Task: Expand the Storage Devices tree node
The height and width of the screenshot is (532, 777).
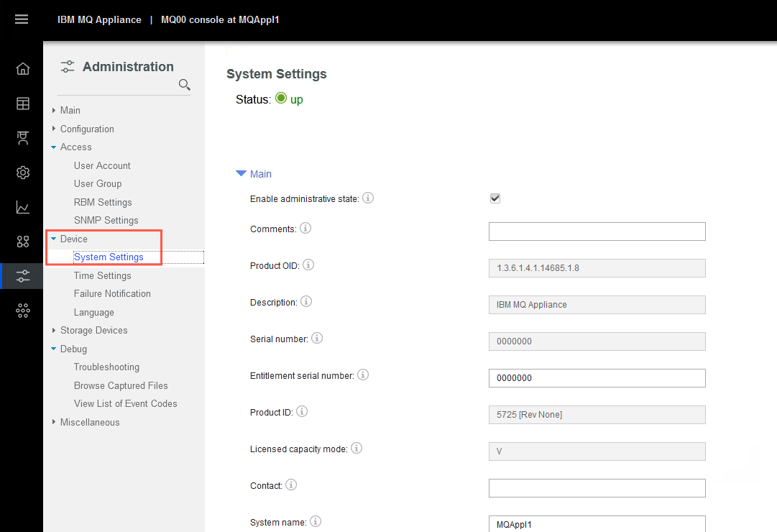Action: [x=53, y=330]
